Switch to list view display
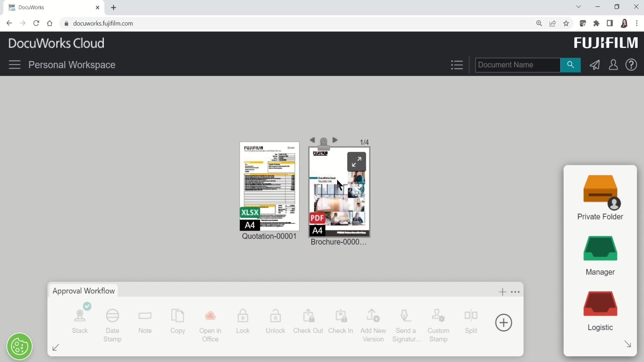Image resolution: width=644 pixels, height=362 pixels. [x=457, y=65]
